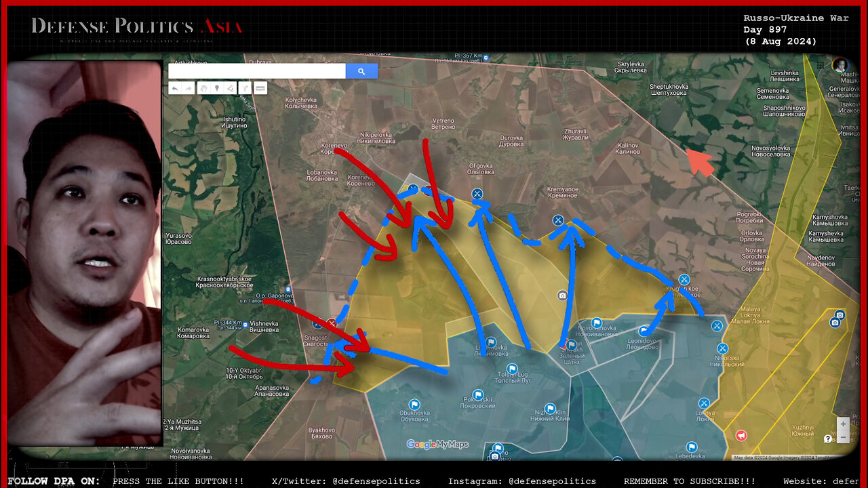Open the account avatar at map corner
This screenshot has width=868, height=488.
point(840,66)
